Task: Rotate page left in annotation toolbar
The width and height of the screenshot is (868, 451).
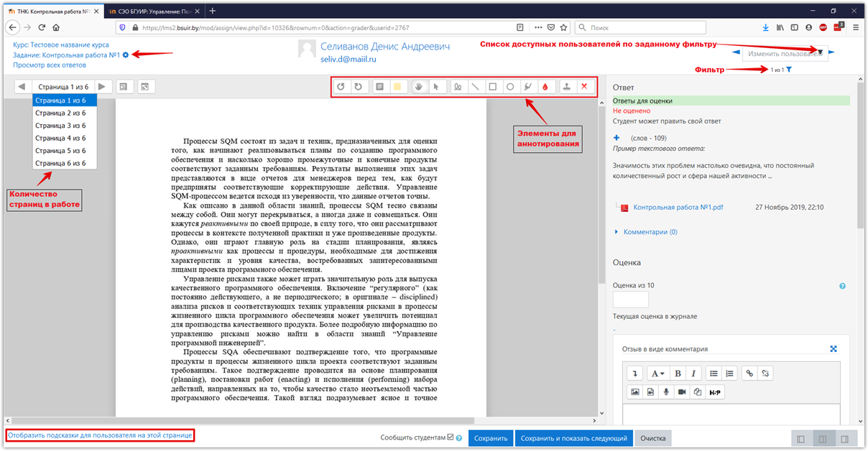Action: click(x=341, y=87)
